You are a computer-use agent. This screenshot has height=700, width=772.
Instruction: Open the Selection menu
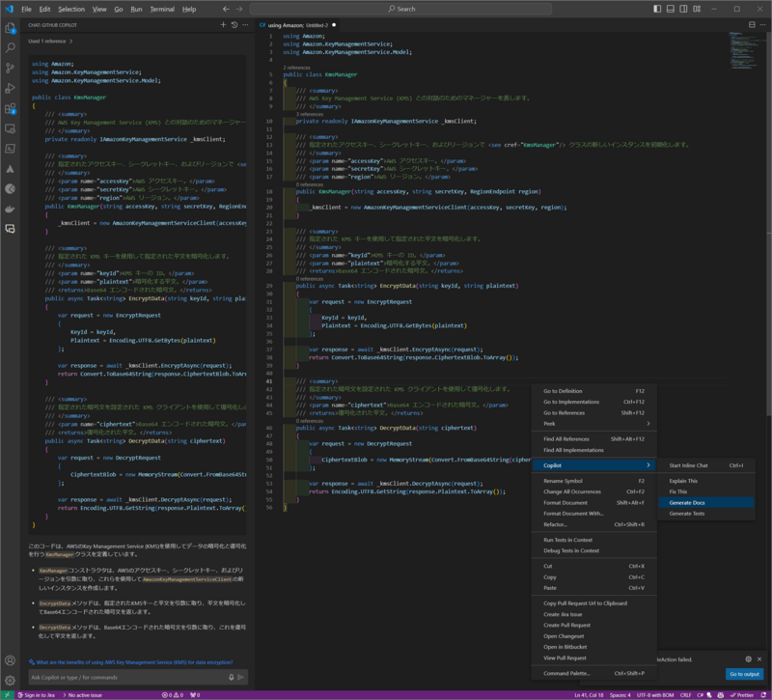[x=71, y=9]
